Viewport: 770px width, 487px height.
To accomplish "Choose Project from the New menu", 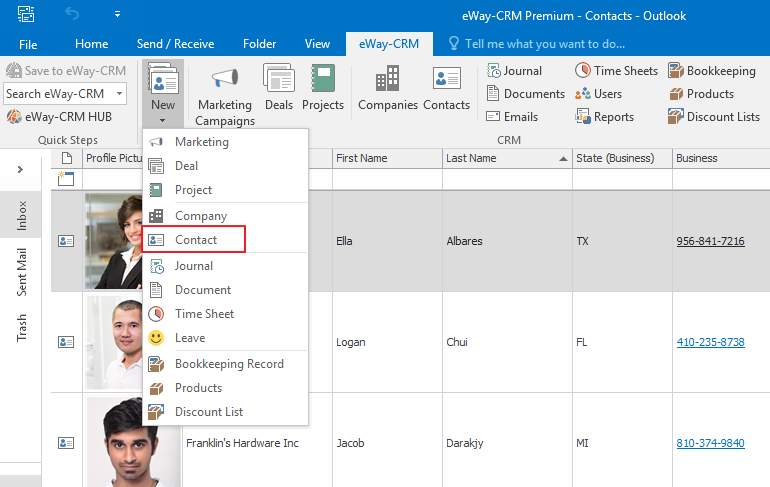I will point(225,190).
